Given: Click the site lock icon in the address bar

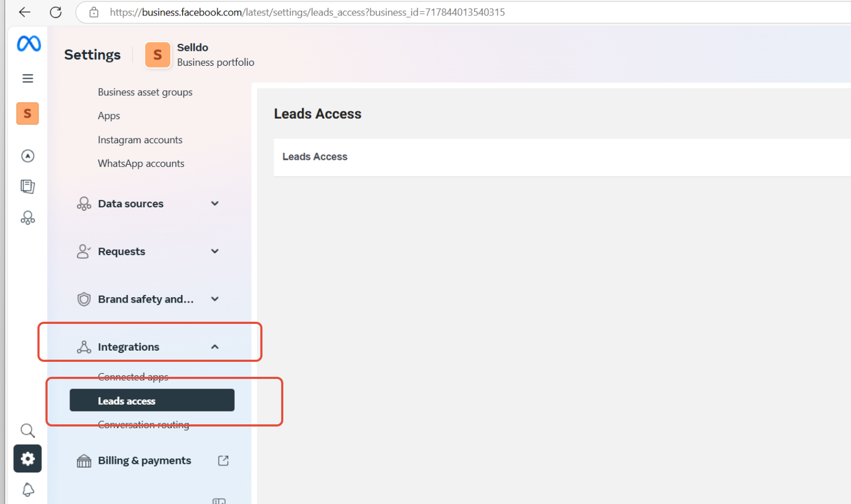Looking at the screenshot, I should 94,12.
